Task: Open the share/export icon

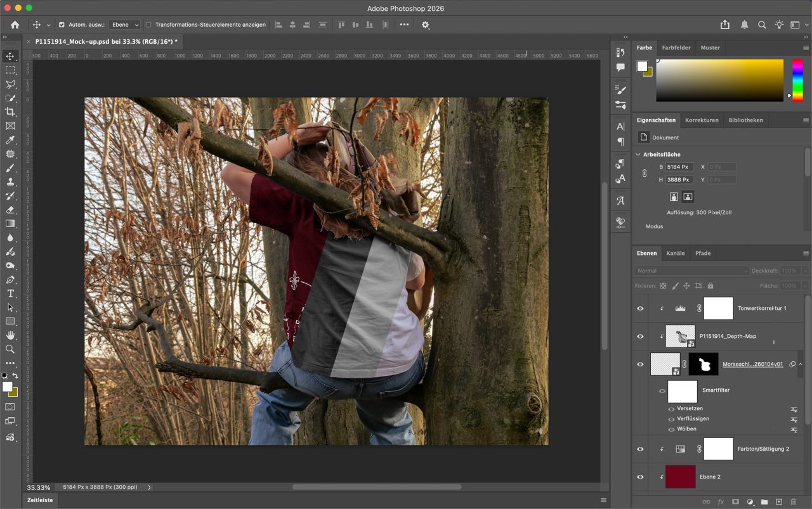Action: coord(725,25)
